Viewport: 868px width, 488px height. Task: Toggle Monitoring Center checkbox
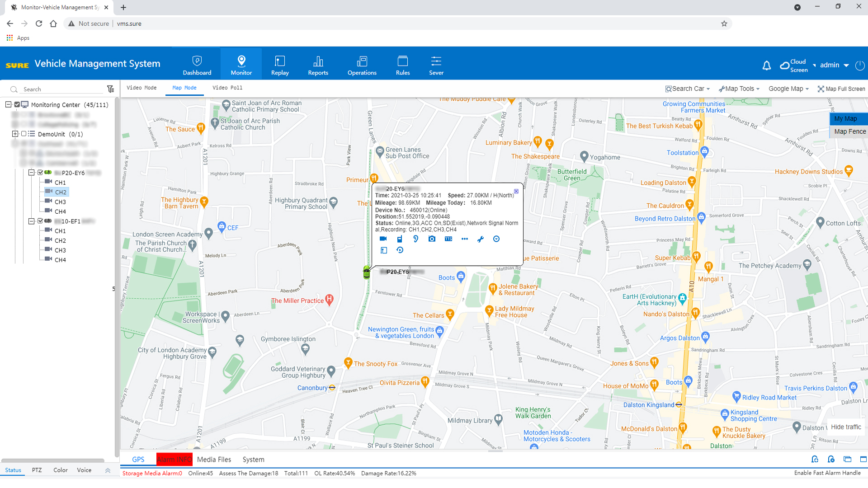click(17, 104)
